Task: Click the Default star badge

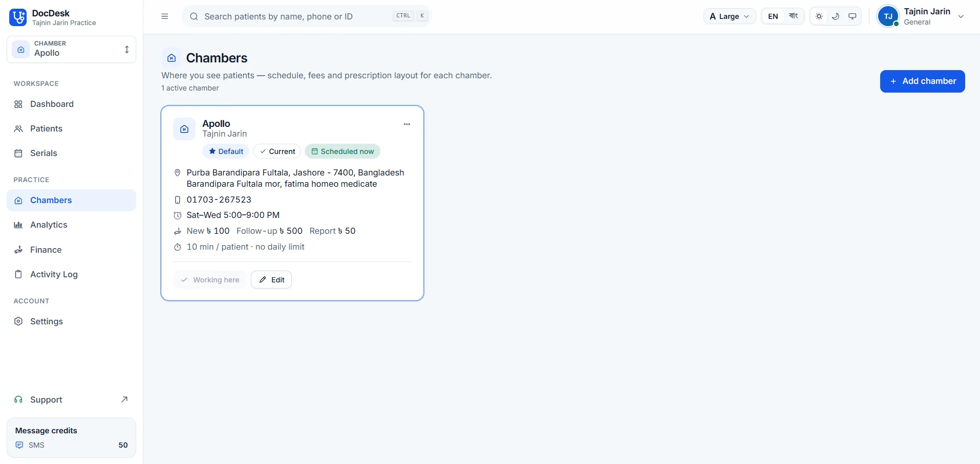Action: 226,151
